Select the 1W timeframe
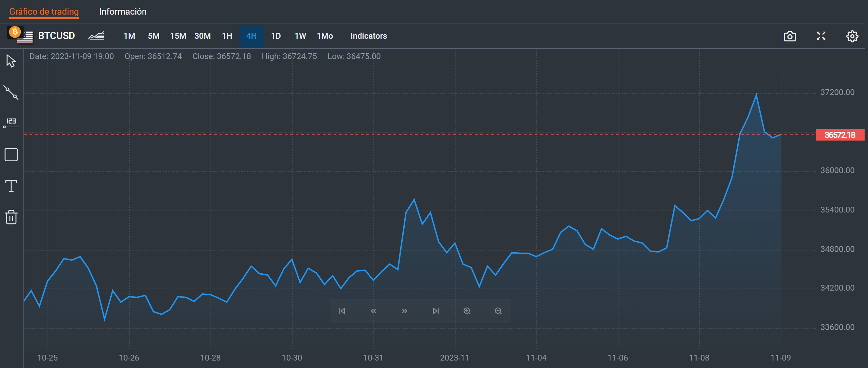This screenshot has width=868, height=368. 300,36
